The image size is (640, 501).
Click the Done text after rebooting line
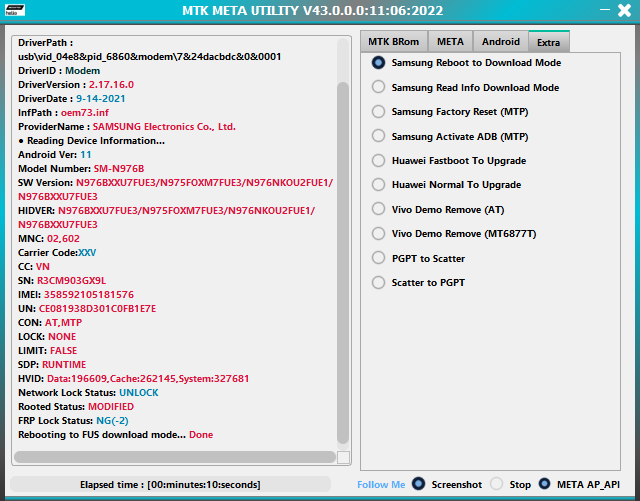coord(201,434)
